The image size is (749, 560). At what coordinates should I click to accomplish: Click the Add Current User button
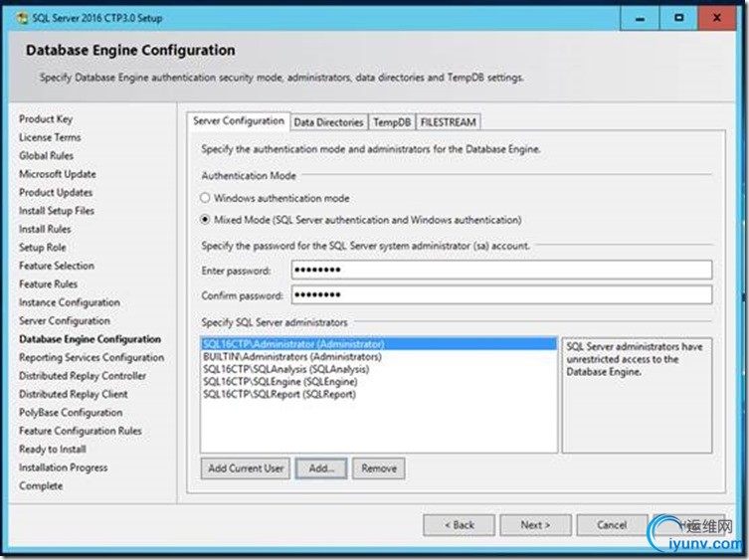click(246, 468)
